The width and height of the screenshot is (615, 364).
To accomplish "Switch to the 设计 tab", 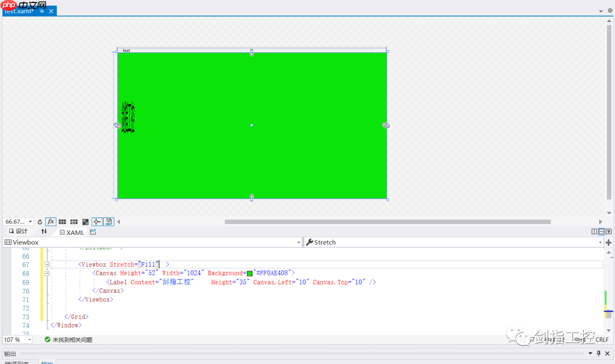I will tap(18, 231).
